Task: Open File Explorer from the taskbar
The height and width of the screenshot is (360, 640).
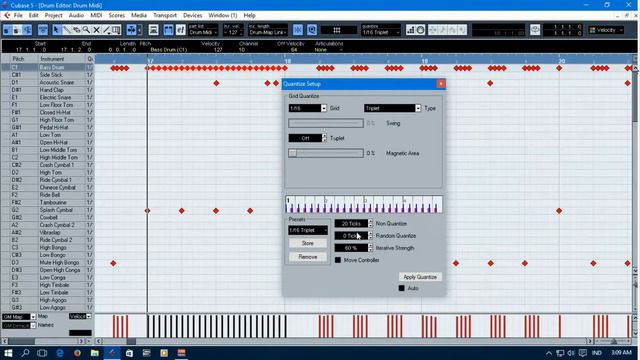Action: pos(95,353)
